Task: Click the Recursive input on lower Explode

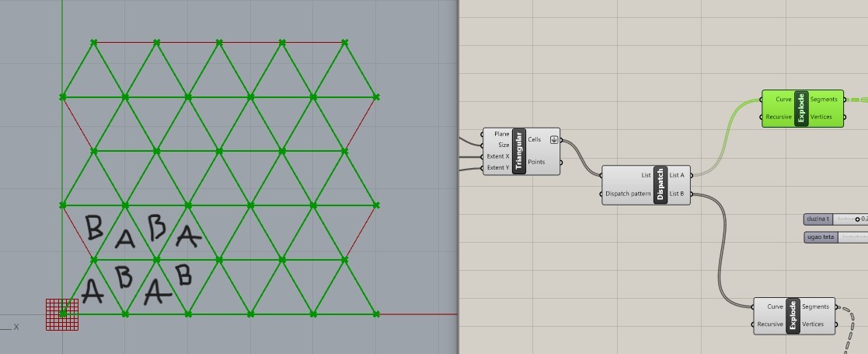Action: [770, 324]
